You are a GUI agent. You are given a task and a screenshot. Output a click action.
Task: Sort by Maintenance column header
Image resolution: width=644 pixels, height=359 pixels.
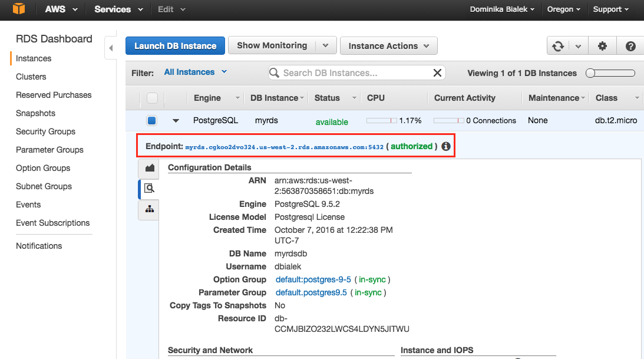[554, 98]
